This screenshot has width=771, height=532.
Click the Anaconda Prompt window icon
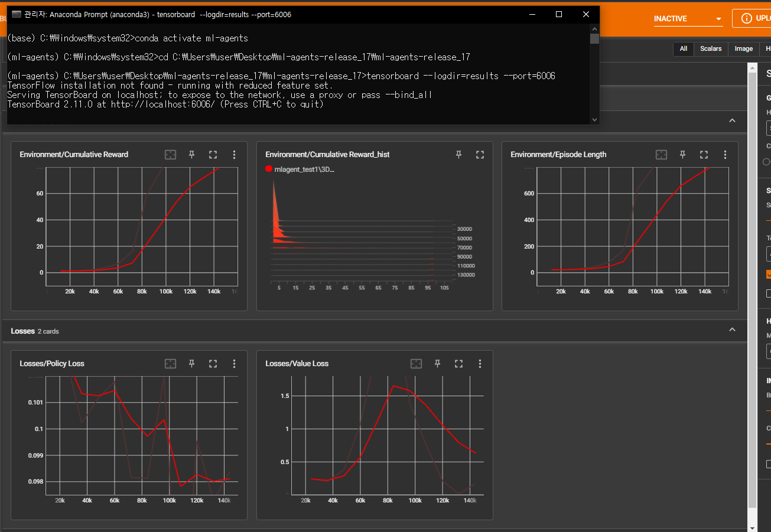[16, 14]
